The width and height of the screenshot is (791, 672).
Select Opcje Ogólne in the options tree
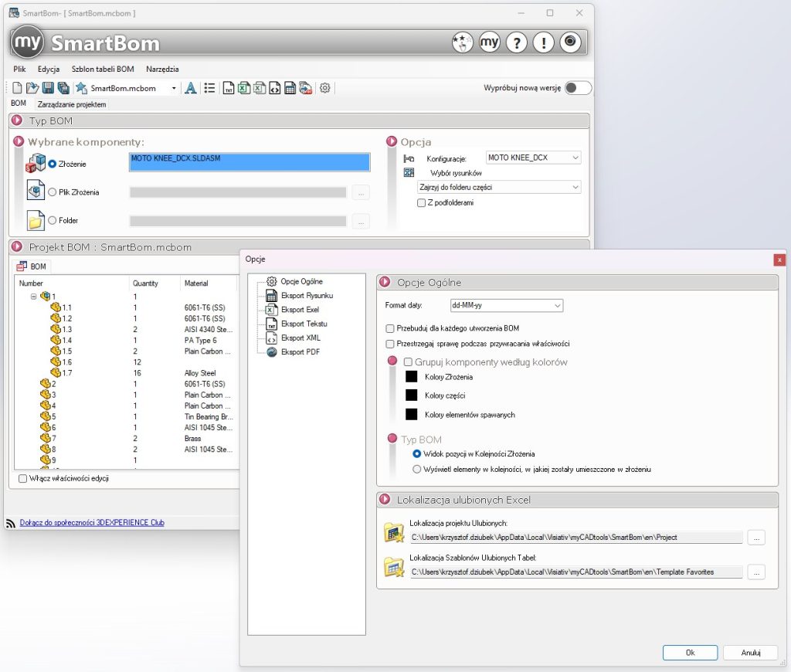302,281
